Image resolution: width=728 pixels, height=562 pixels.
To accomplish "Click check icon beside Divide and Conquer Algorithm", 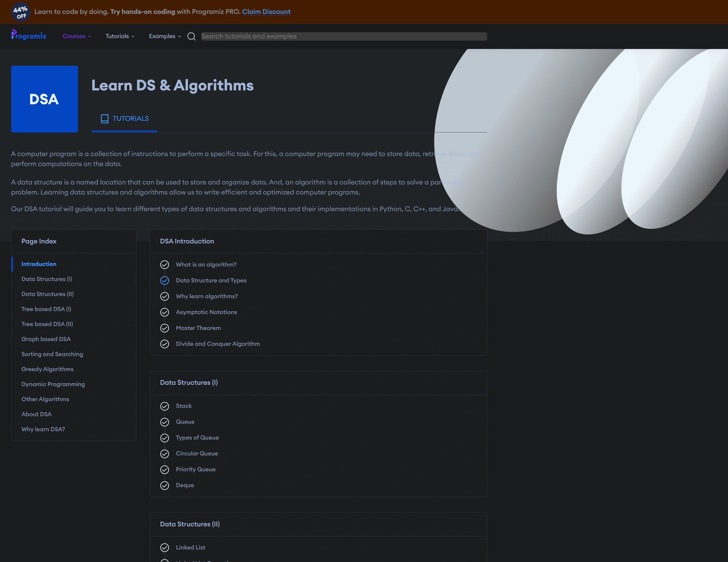I will pyautogui.click(x=165, y=344).
